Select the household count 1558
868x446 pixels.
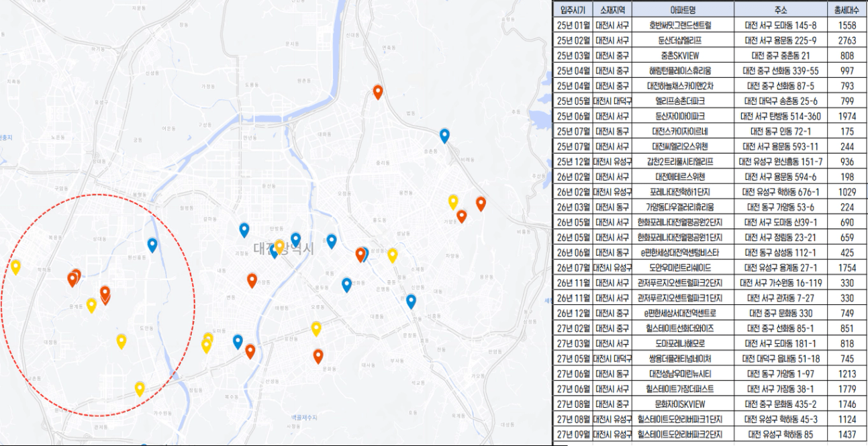click(847, 25)
